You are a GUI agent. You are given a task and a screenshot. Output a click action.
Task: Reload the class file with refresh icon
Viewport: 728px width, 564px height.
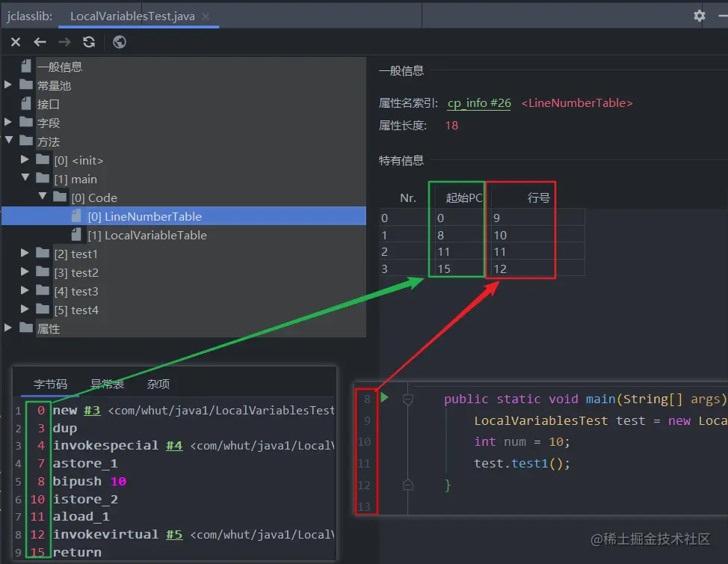pyautogui.click(x=89, y=43)
